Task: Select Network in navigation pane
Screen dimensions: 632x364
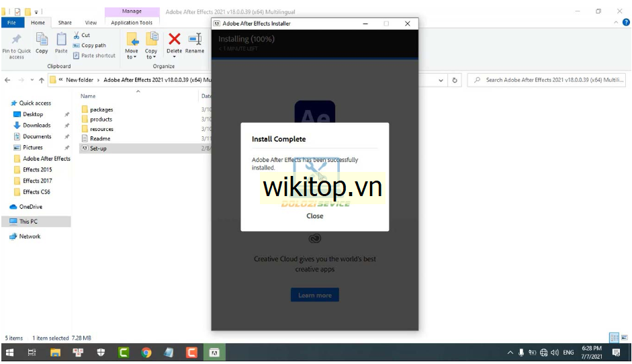Action: pyautogui.click(x=30, y=236)
